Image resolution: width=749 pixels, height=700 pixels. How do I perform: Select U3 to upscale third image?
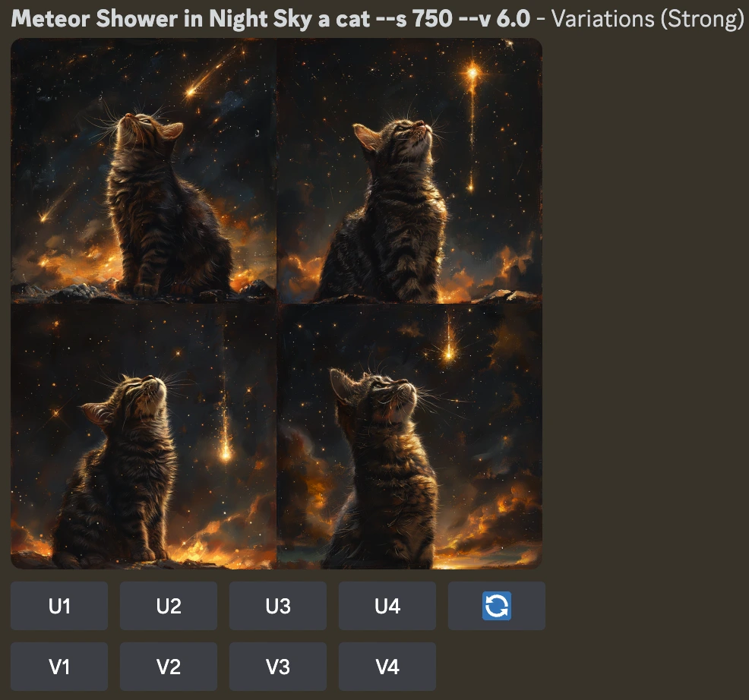click(278, 605)
